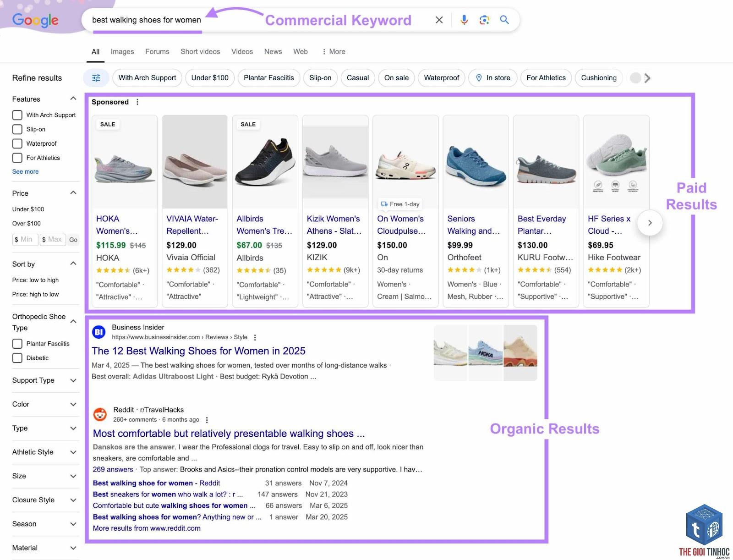The image size is (733, 560).
Task: Open Most comfortable but presentable walking shoes
Action: [229, 434]
